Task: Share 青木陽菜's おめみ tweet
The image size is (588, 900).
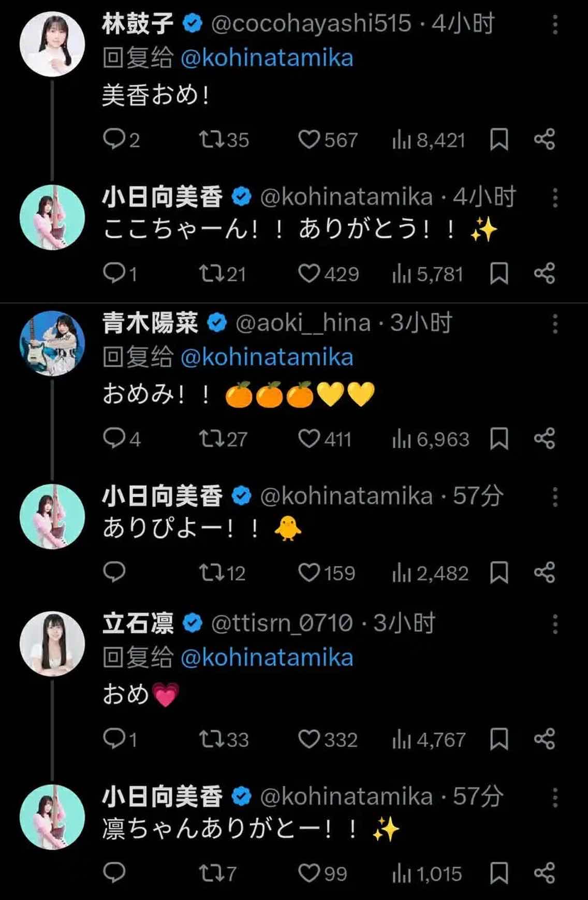Action: 545,439
